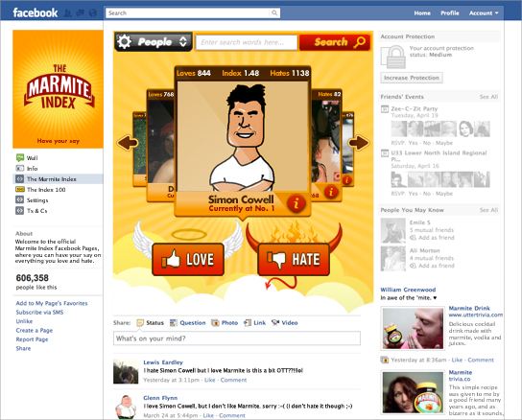Click the Marmite Drink ad title
This screenshot has height=420, width=522.
point(469,308)
